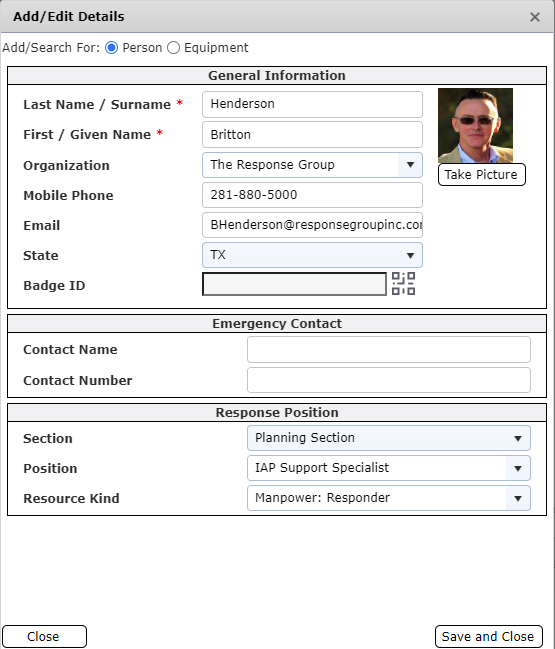Image resolution: width=555 pixels, height=649 pixels.
Task: Close dialog with the X icon
Action: tap(535, 17)
